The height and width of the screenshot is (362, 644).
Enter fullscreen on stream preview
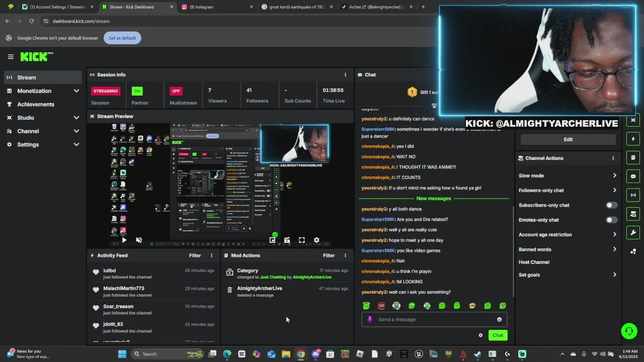point(302,240)
